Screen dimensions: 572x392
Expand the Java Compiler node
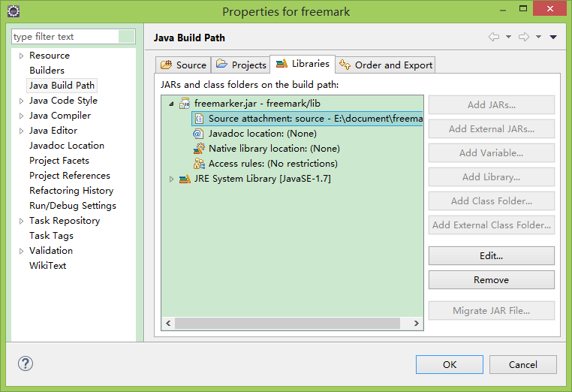pos(21,116)
